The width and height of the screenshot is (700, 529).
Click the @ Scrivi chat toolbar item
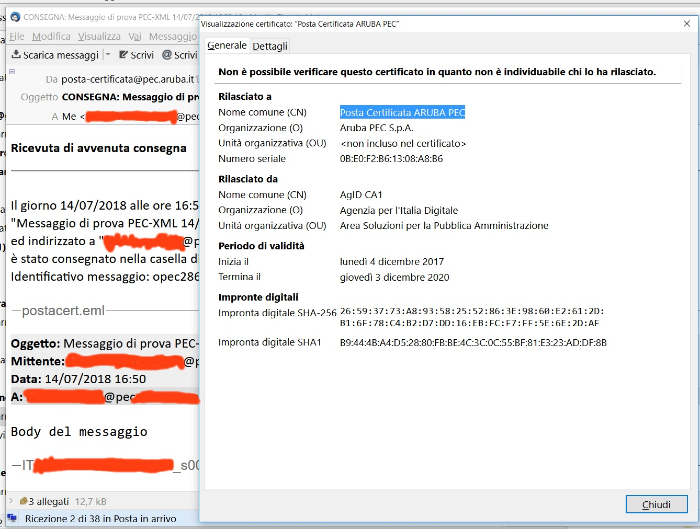179,55
